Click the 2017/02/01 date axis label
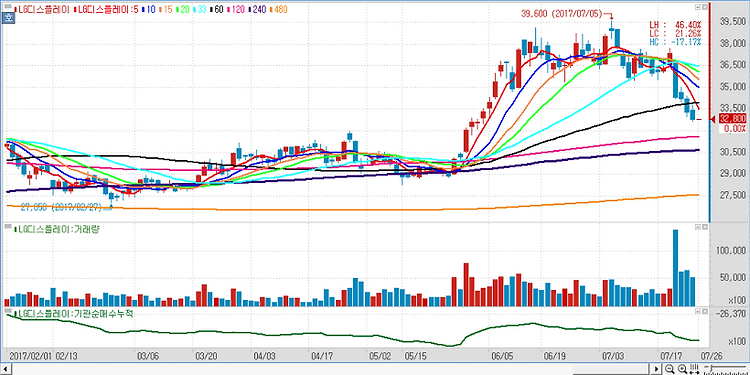 (x=31, y=356)
